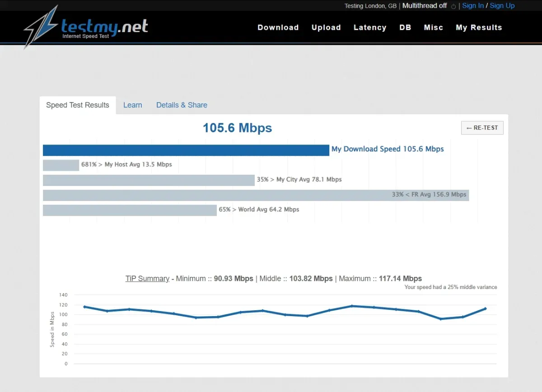Screen dimensions: 542x392
Task: Open the DB menu
Action: (x=405, y=28)
